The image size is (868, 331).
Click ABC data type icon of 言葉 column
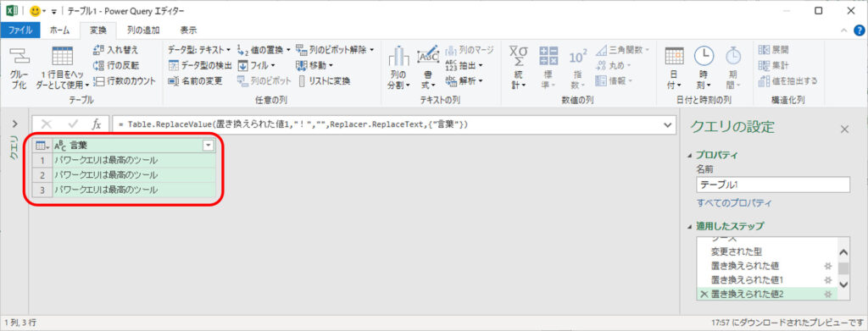(60, 146)
